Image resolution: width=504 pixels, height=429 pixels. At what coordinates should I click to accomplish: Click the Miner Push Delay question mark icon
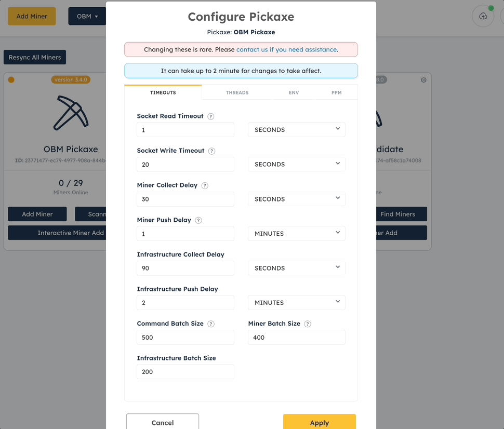(198, 220)
